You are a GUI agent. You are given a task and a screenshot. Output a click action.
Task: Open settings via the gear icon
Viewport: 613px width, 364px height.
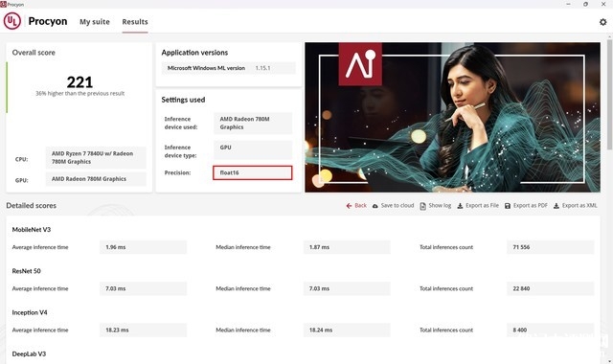click(602, 22)
